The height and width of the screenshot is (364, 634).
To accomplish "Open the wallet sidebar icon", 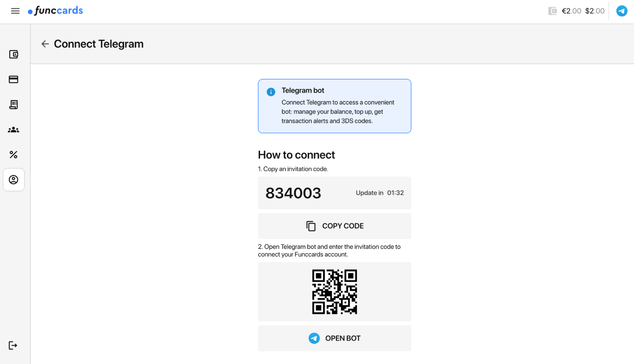I will pyautogui.click(x=14, y=54).
